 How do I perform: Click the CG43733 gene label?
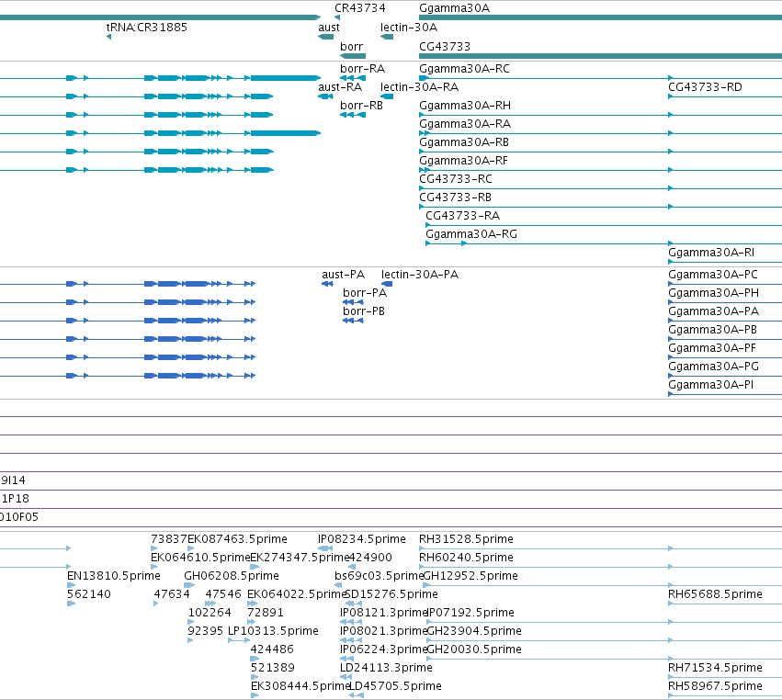pyautogui.click(x=445, y=47)
